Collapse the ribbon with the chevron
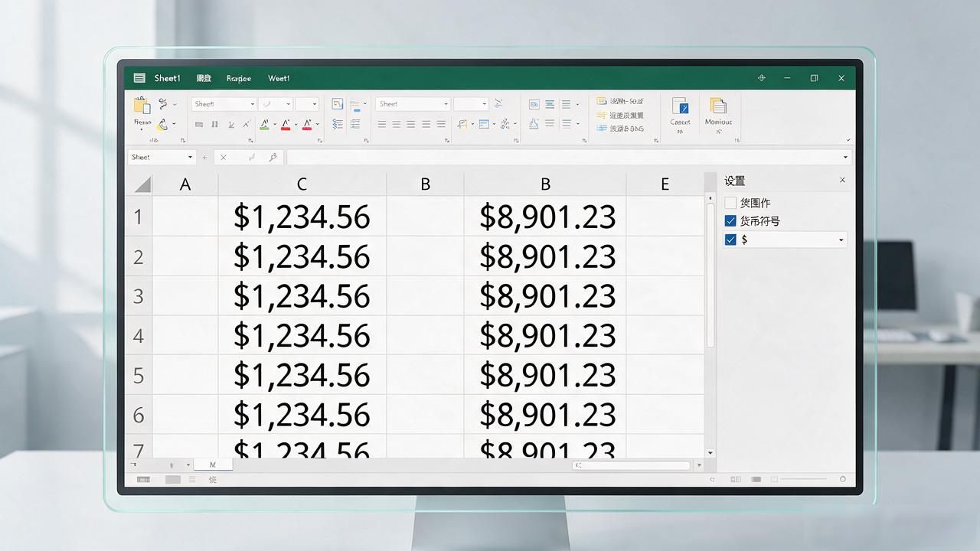The height and width of the screenshot is (551, 980). pos(848,140)
